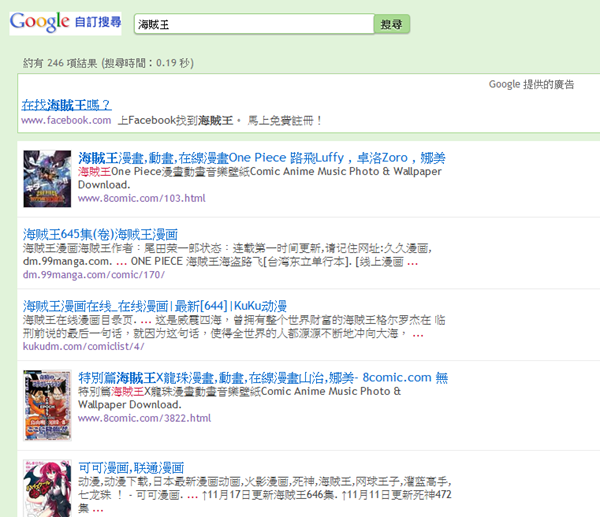Open the KuKu动漫 最新[644] result title
600x517 pixels.
click(155, 306)
